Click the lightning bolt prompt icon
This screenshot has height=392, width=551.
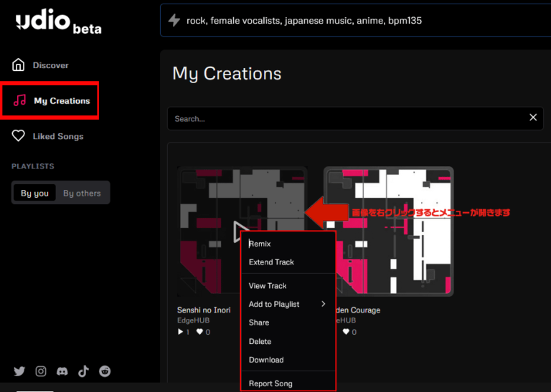tap(174, 21)
